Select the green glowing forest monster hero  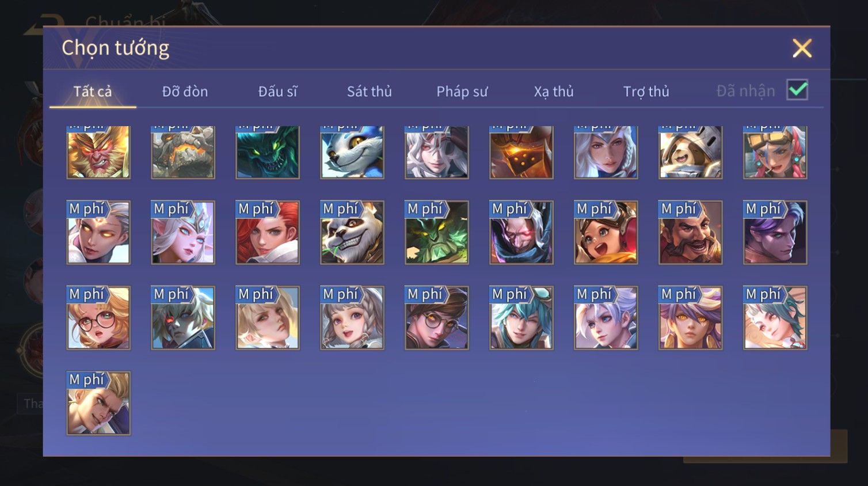[x=437, y=233]
